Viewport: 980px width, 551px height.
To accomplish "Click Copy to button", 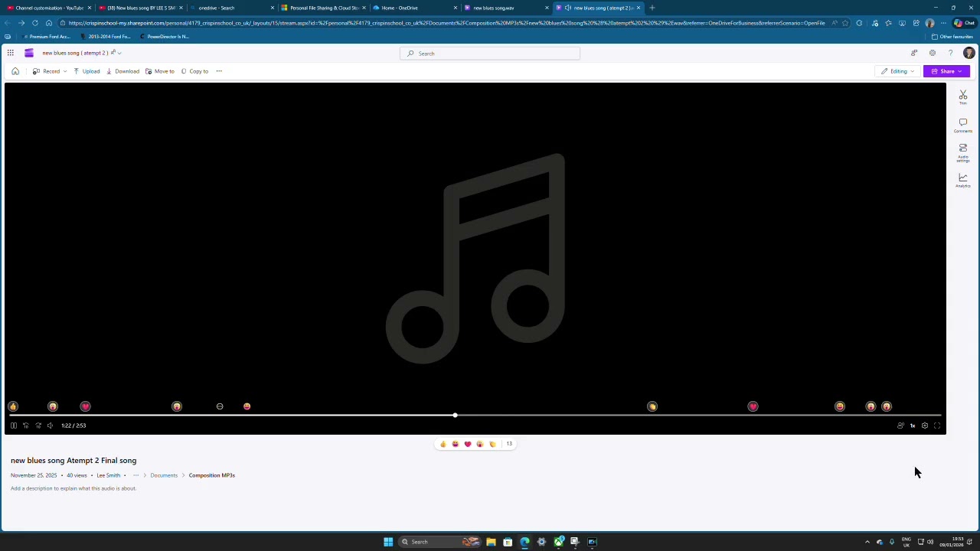I will pyautogui.click(x=194, y=71).
